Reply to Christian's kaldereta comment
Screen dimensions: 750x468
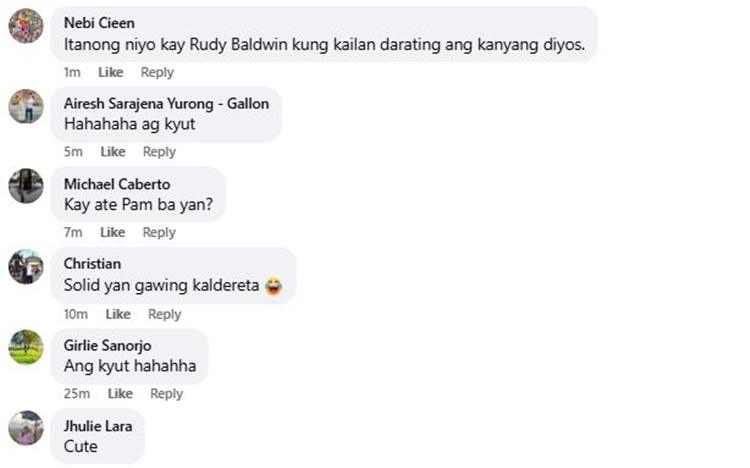click(x=165, y=314)
